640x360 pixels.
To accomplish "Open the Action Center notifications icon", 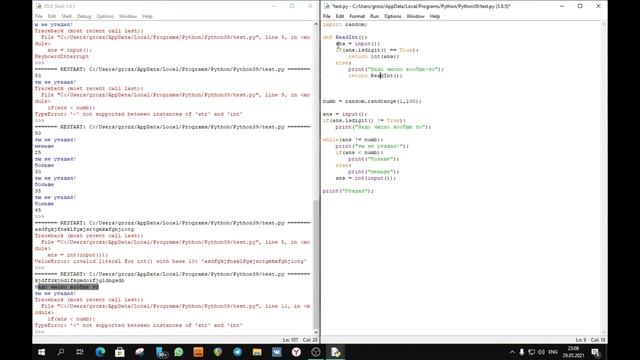I will pyautogui.click(x=596, y=352).
